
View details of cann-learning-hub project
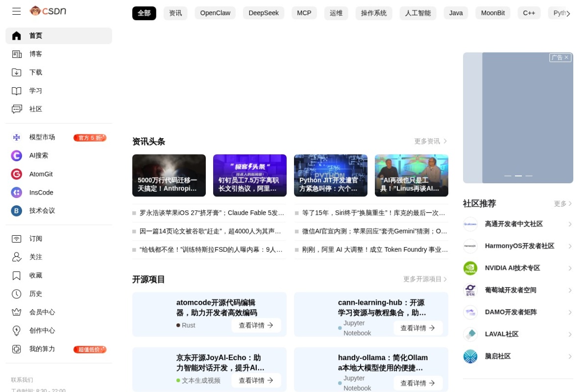pos(418,328)
